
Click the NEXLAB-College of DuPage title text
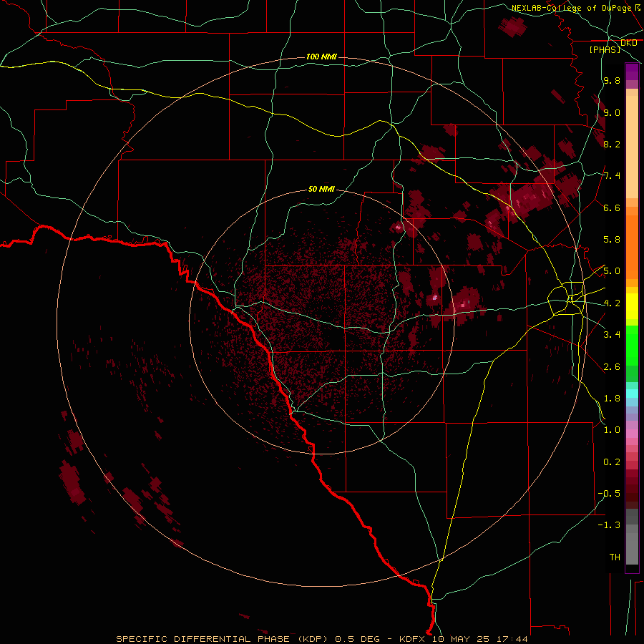point(571,8)
